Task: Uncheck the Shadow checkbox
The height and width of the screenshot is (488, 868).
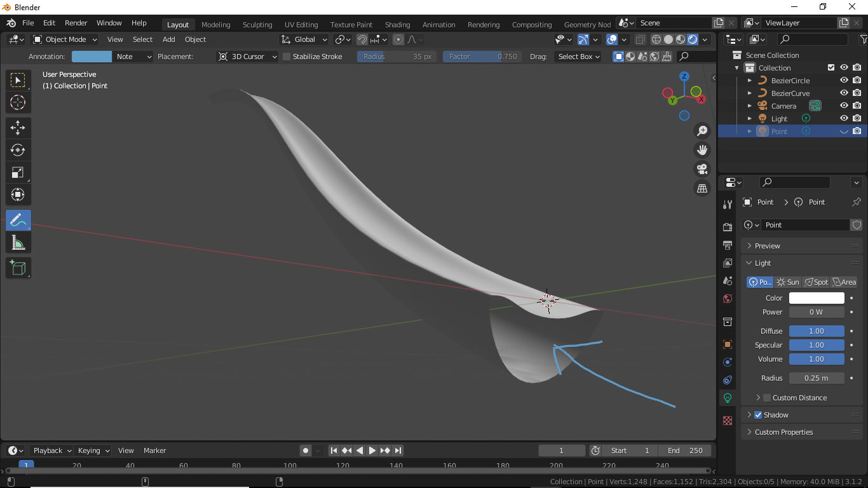Action: 758,415
